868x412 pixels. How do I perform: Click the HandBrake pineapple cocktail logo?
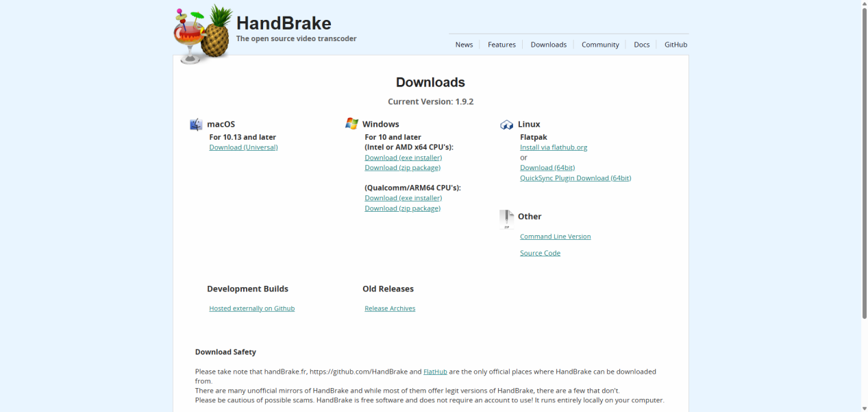click(x=203, y=34)
